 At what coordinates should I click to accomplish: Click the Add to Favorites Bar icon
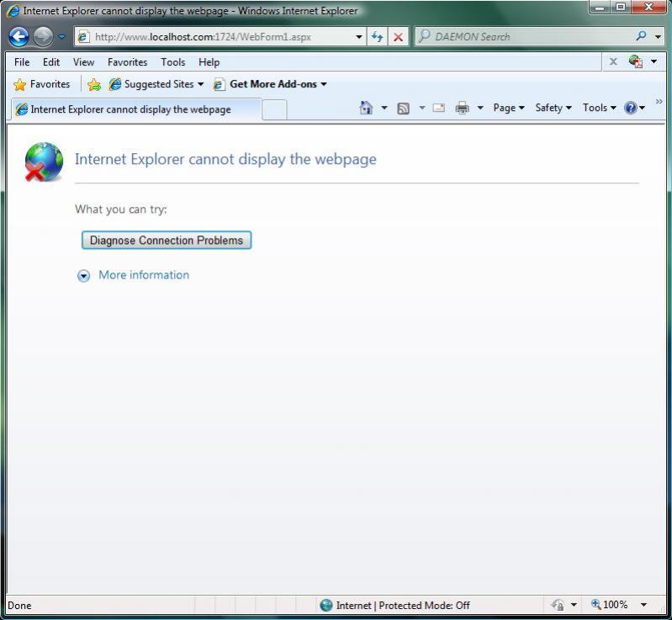click(x=94, y=84)
